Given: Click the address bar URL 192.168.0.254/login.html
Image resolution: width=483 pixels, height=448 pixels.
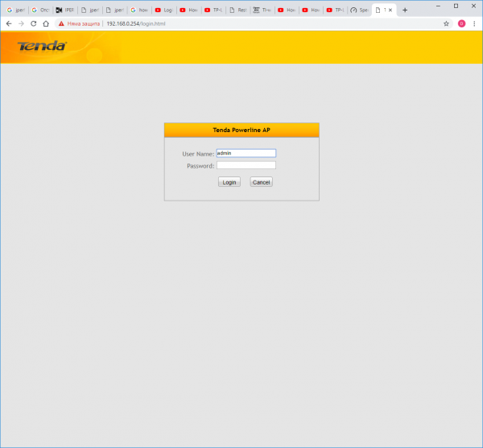Looking at the screenshot, I should (136, 23).
